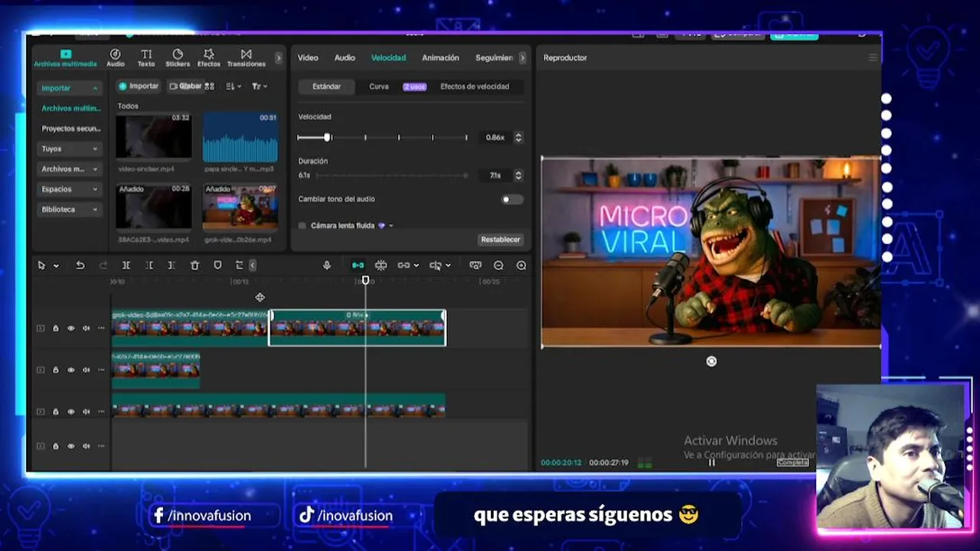Toggle Cambiar tono del audio switch
980x551 pixels.
511,200
